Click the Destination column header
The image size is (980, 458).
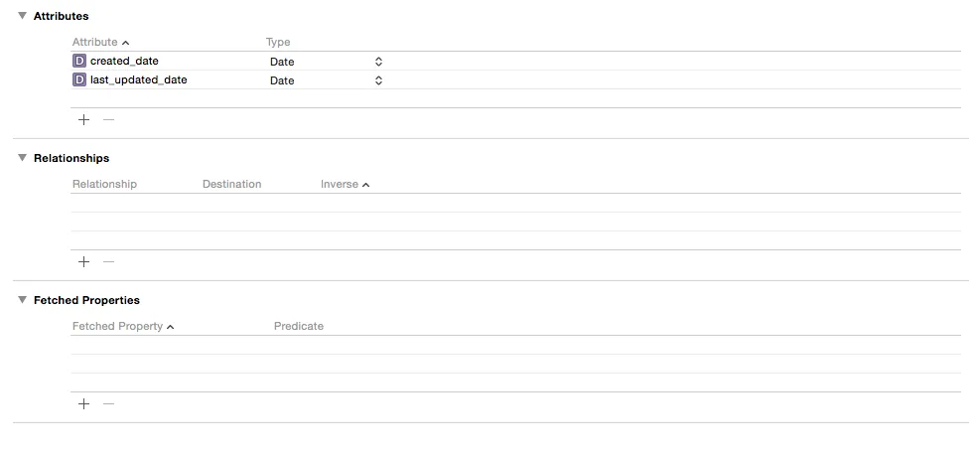click(232, 184)
